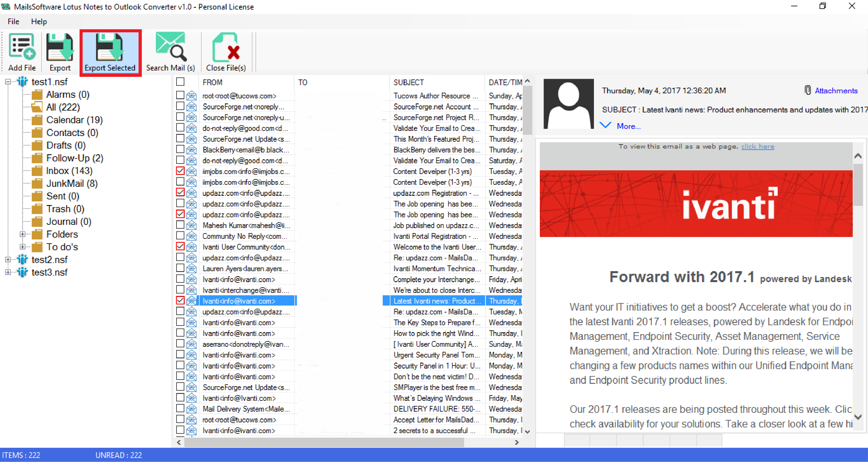Click envelope icon of Lauren Ayers row
Viewport: 868px width, 462px height.
(191, 269)
